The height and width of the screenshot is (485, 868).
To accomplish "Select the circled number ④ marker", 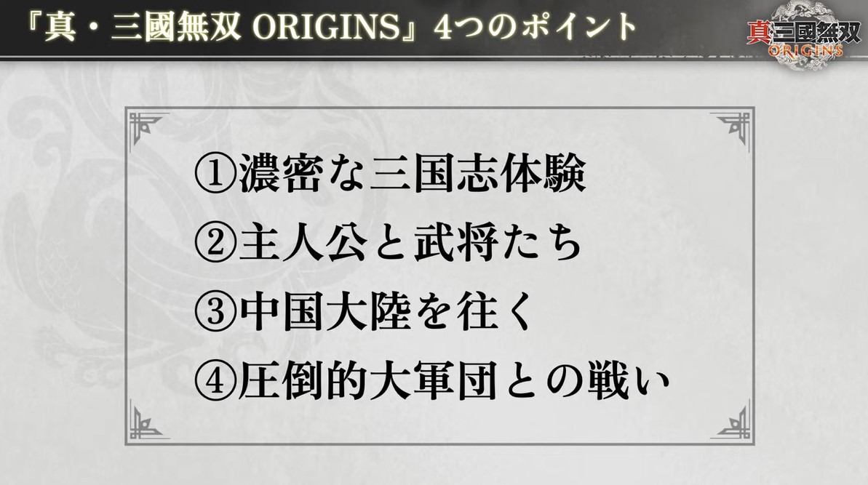I will [x=214, y=382].
